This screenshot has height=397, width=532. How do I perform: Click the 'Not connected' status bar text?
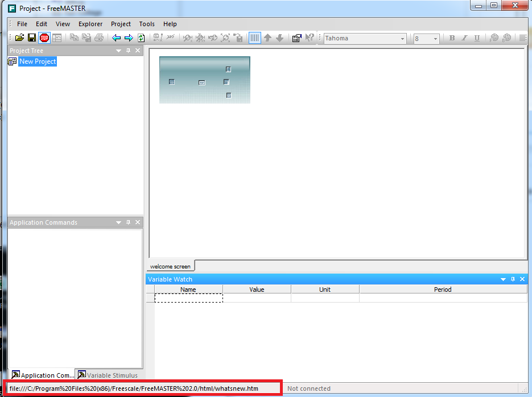(309, 388)
